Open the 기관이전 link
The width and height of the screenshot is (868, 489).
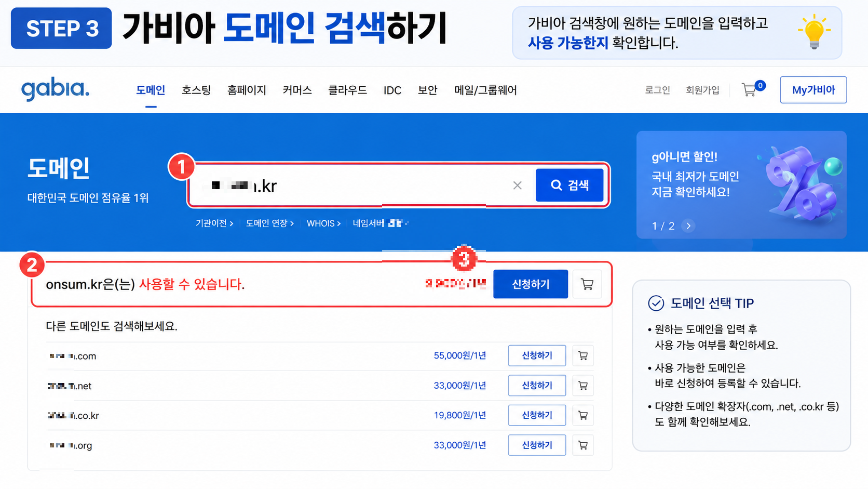coord(214,223)
